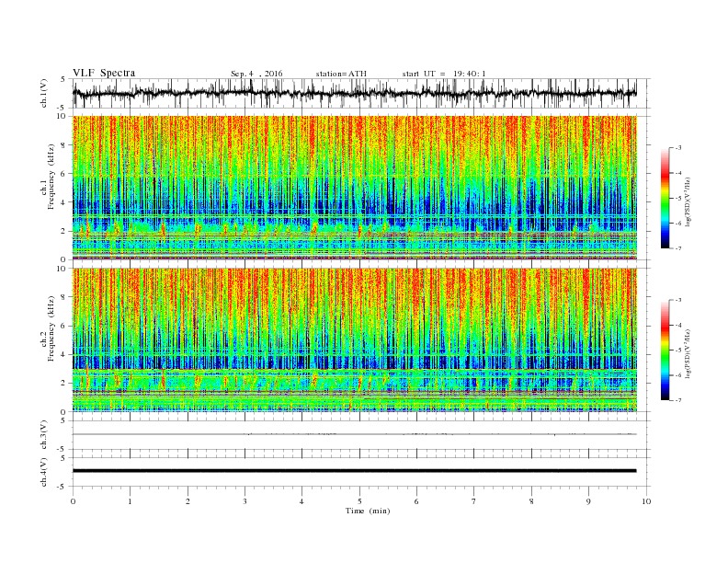728x563 pixels.
Task: Click the "VLF Spectra" plot title
Action: (x=104, y=73)
